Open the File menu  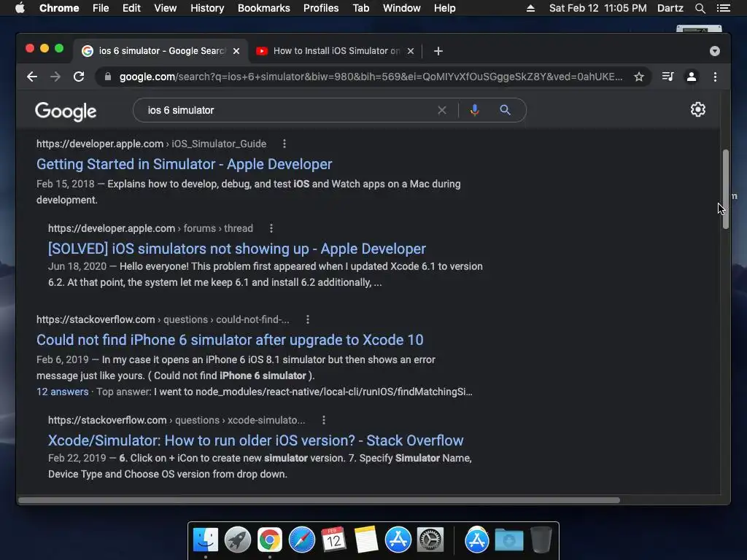coord(101,8)
